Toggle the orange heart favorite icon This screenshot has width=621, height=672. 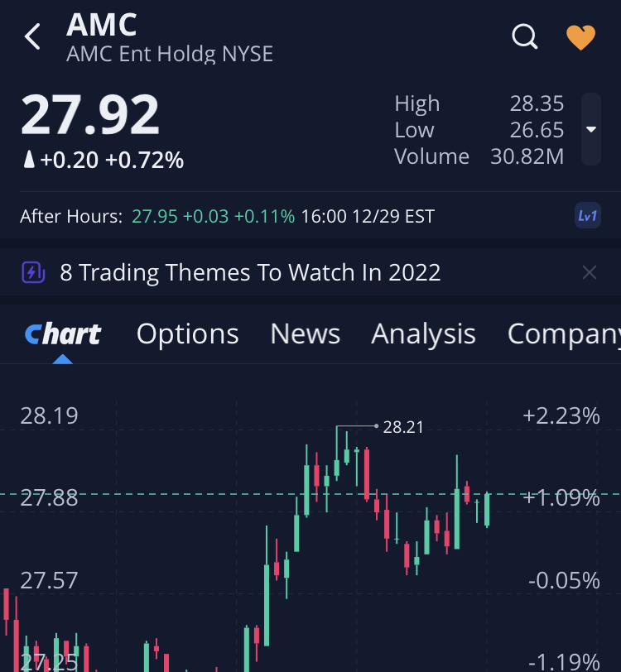(x=580, y=37)
